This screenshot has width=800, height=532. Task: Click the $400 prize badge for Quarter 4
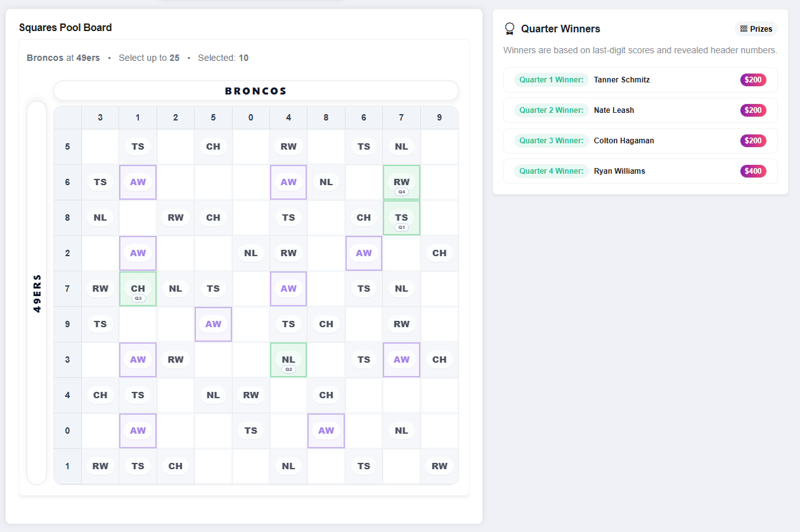coord(753,171)
